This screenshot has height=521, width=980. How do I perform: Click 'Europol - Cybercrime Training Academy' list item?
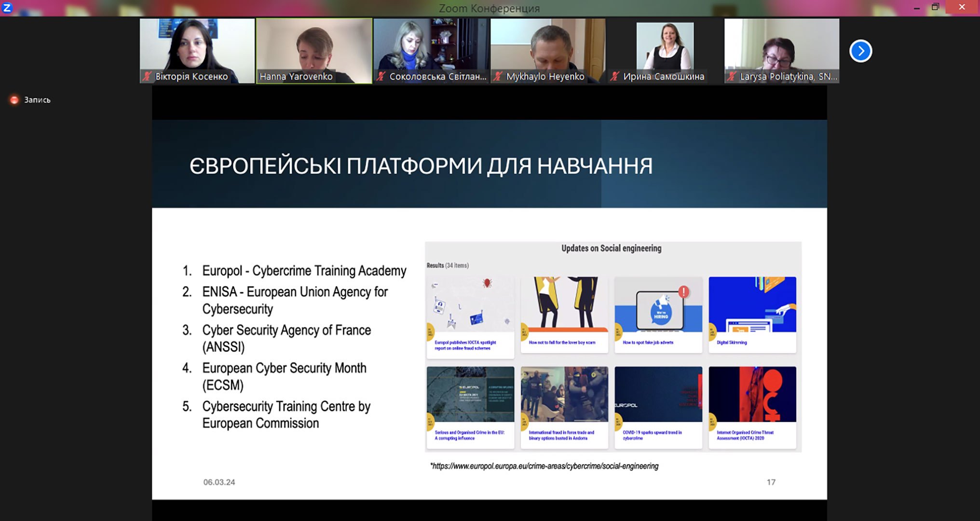(x=304, y=271)
